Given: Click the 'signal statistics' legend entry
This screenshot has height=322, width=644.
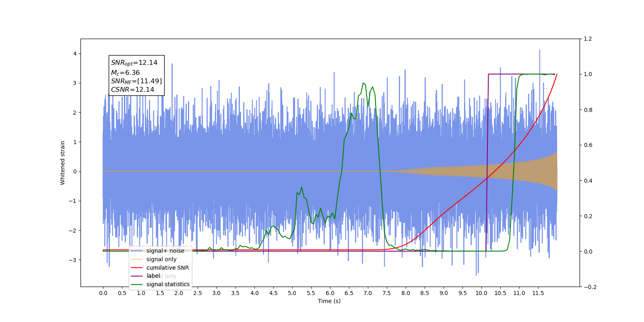Looking at the screenshot, I should 160,284.
